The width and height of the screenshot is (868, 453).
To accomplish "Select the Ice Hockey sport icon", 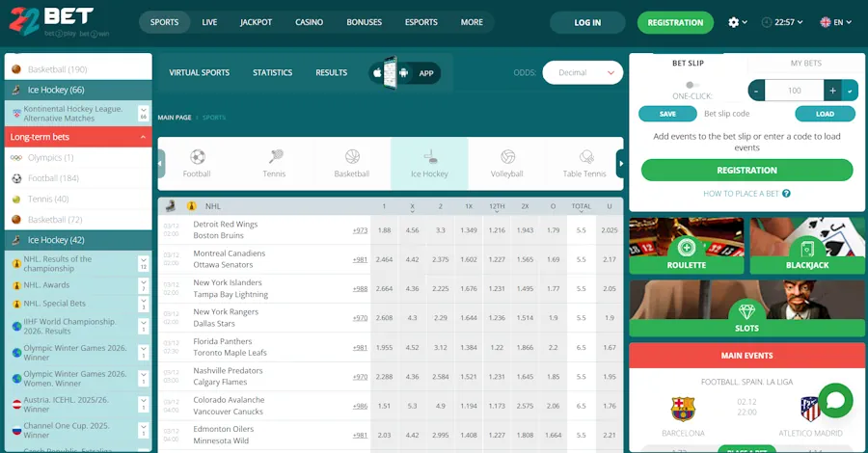I will 429,157.
